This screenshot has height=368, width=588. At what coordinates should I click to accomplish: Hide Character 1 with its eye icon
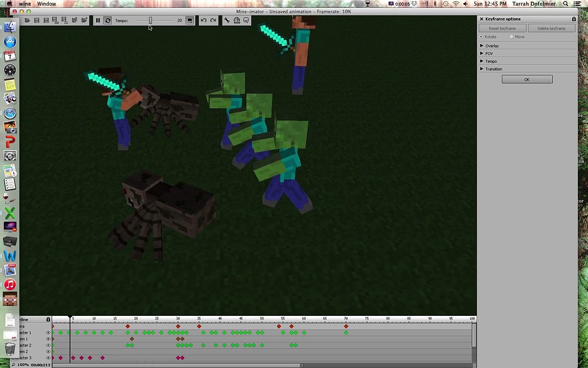48,333
